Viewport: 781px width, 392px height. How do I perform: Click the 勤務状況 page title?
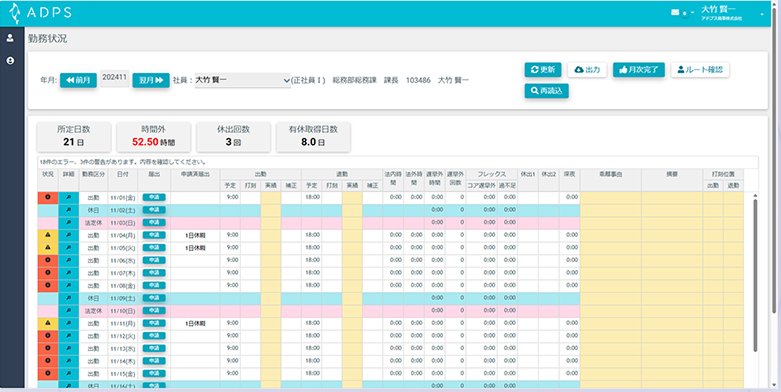click(x=47, y=39)
